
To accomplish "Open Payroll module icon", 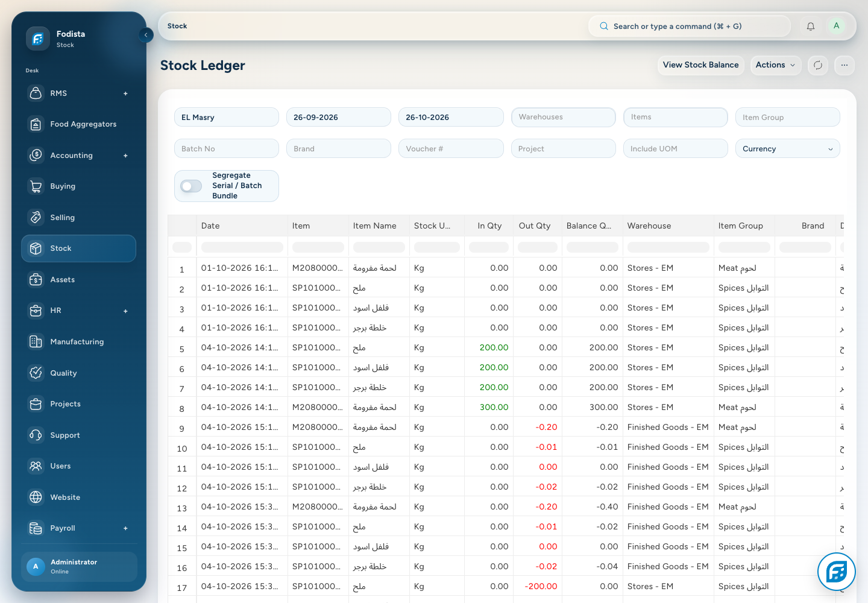I will coord(36,528).
